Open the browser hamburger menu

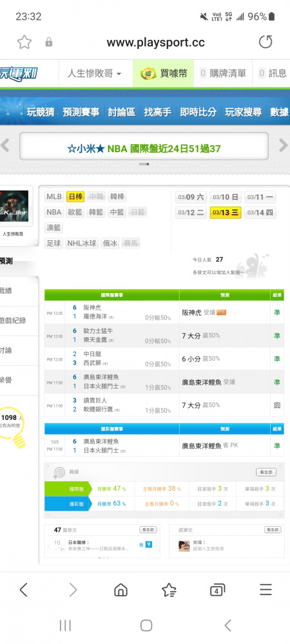pos(266,590)
